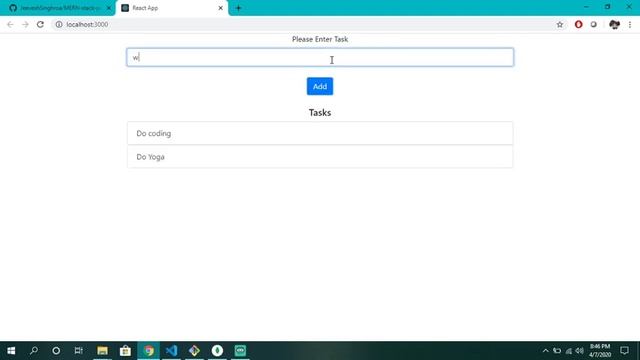Go back in browser history
Viewport: 640px width, 360px height.
click(x=10, y=24)
